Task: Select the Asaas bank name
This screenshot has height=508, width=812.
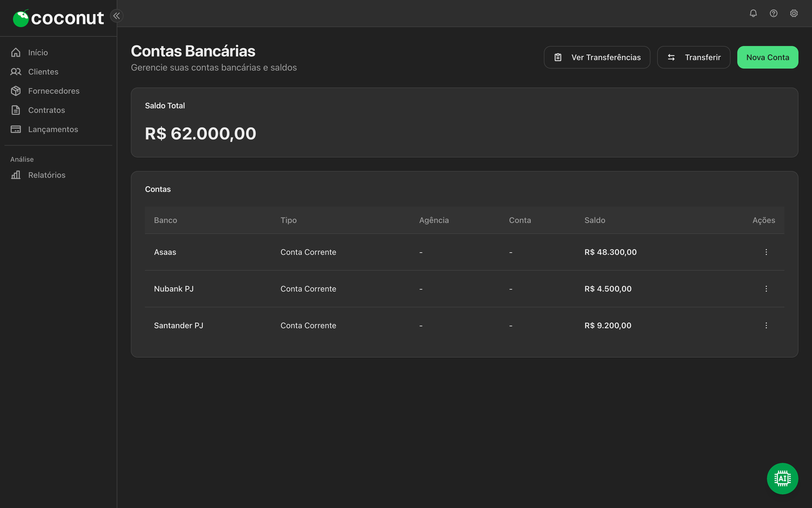Action: [x=165, y=252]
